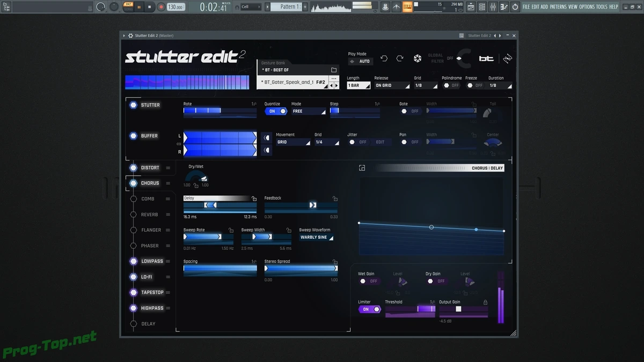Open the FL Studio PATTERNS menu
The image size is (644, 362).
coord(558,7)
